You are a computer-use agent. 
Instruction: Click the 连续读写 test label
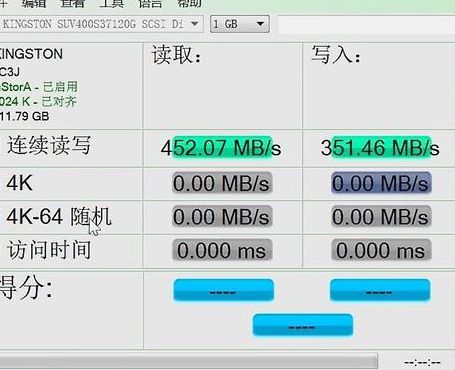point(49,145)
